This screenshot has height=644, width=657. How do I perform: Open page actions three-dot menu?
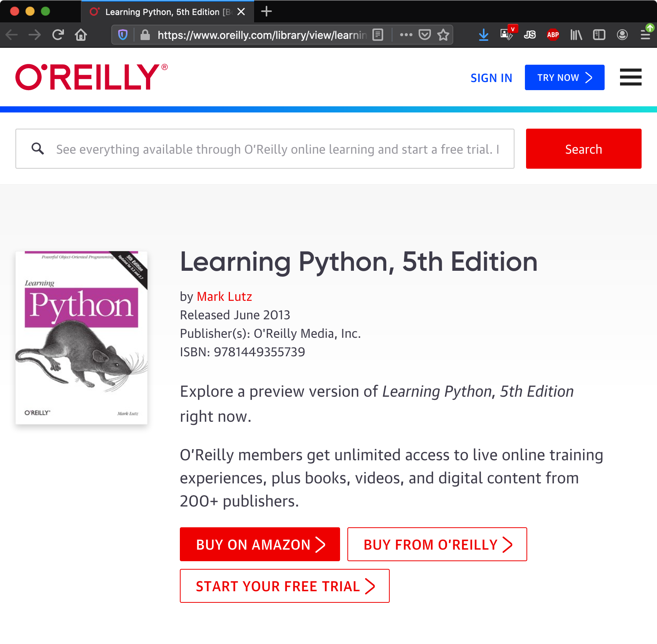pyautogui.click(x=406, y=35)
